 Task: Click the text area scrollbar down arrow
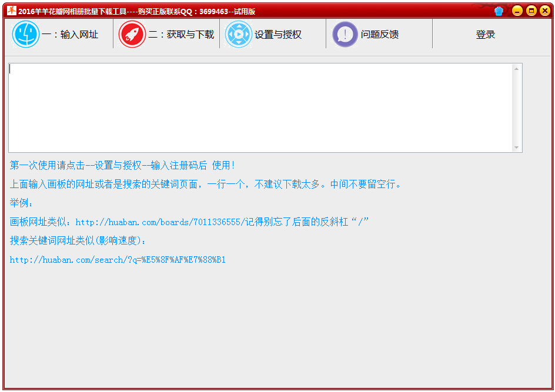517,146
